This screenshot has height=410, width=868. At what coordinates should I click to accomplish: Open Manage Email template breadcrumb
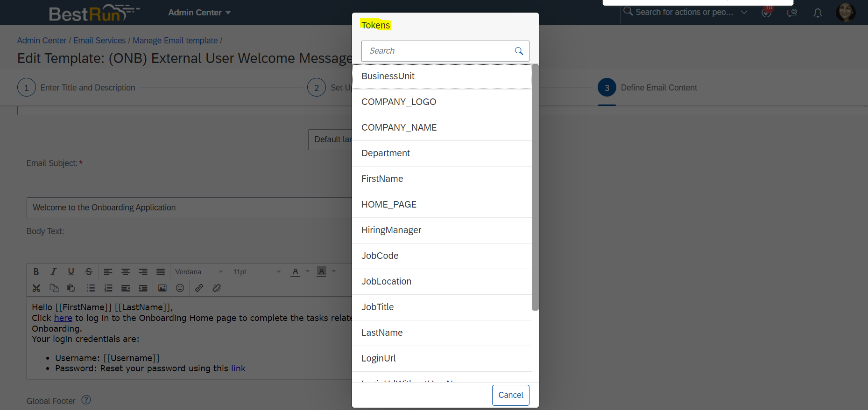coord(175,41)
